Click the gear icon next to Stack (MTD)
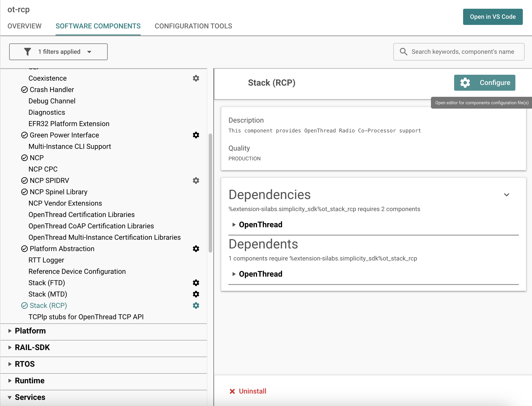This screenshot has height=406, width=532. pos(196,294)
